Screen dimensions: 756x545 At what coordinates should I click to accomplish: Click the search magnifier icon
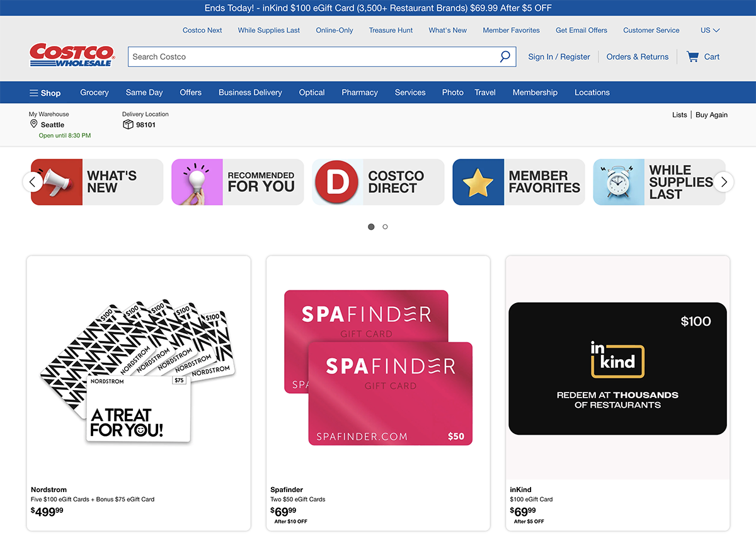(x=505, y=57)
